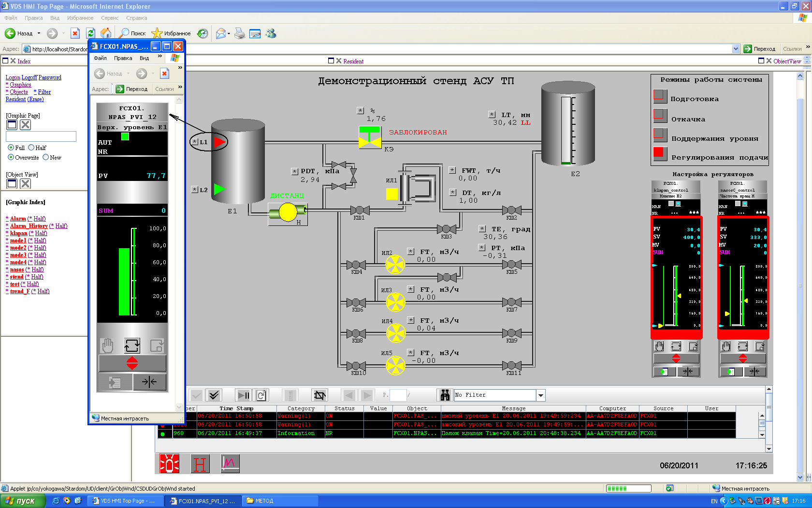Click the Print icon in the main IE toolbar

pos(240,33)
